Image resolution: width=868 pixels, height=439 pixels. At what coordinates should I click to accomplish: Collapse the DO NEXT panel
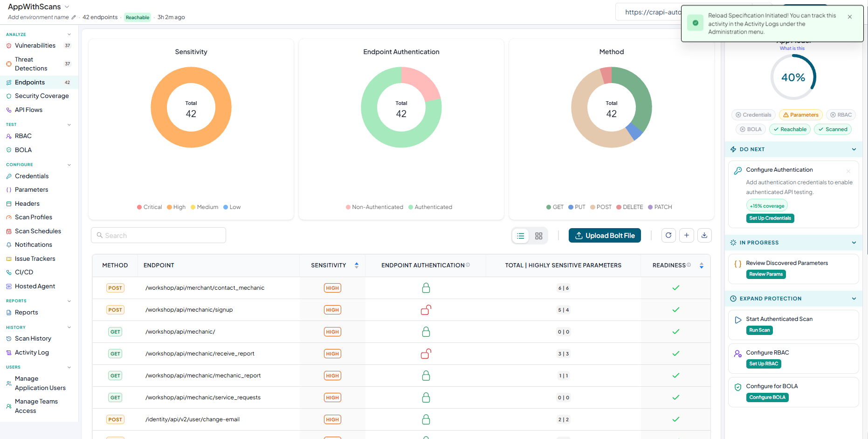point(854,149)
